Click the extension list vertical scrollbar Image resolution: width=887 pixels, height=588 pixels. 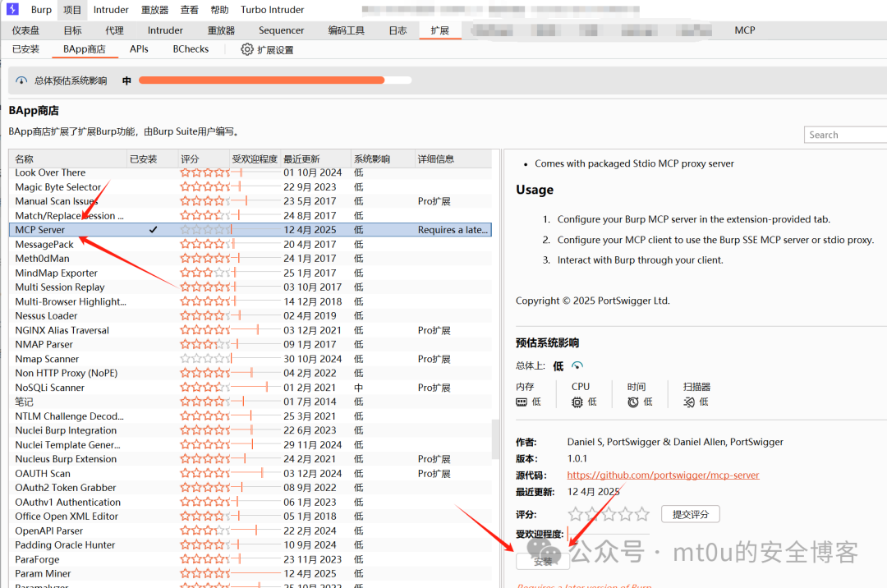pyautogui.click(x=495, y=439)
